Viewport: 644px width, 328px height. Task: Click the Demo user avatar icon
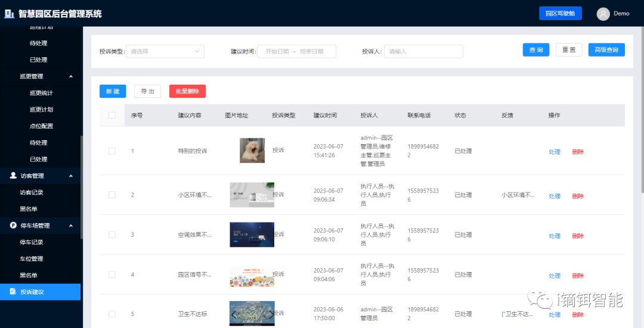click(603, 14)
